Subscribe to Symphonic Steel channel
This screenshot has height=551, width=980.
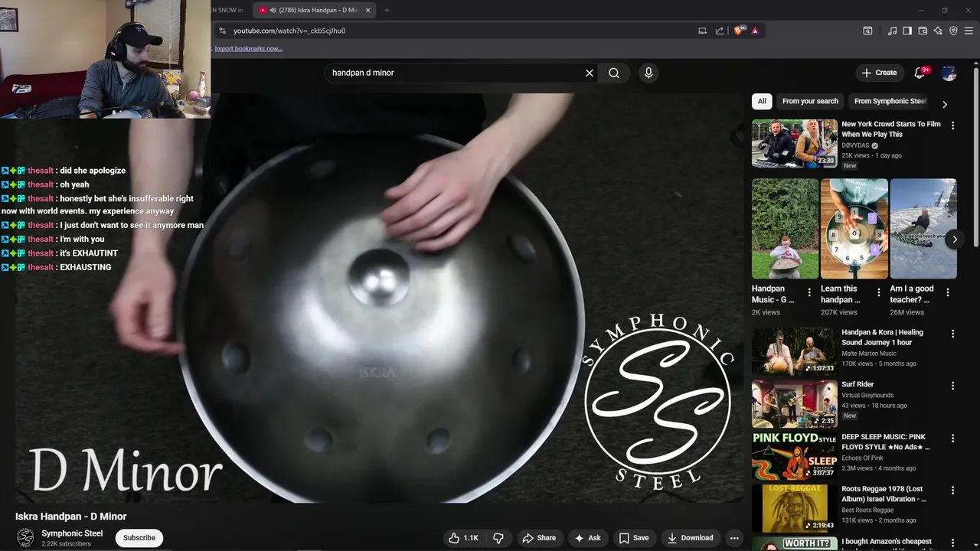tap(139, 538)
